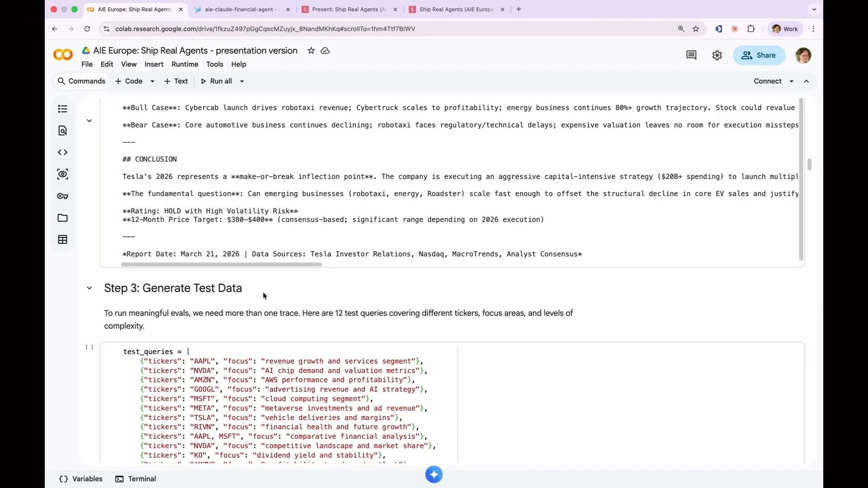Screen dimensions: 868x488
Task: Open the Colab logo home
Action: point(63,55)
